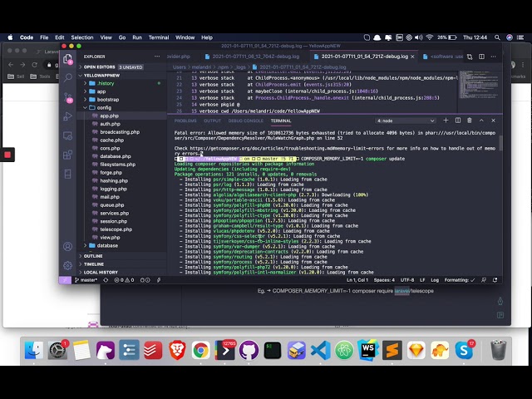Split the editor to the right
This screenshot has height=399, width=532.
click(481, 57)
